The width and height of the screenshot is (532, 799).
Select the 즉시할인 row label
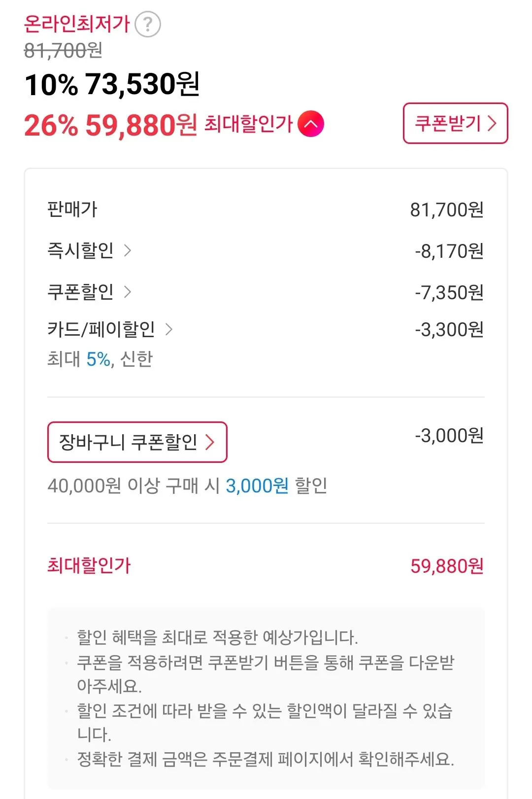pos(80,250)
